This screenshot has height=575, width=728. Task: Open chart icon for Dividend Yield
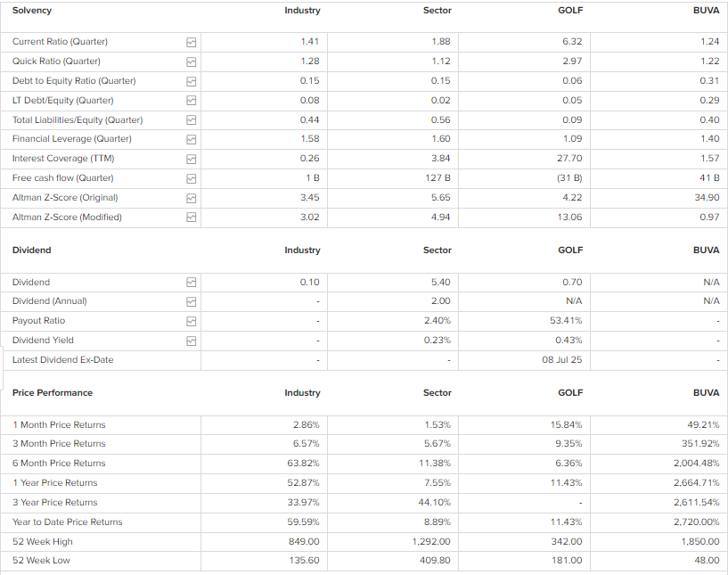191,341
